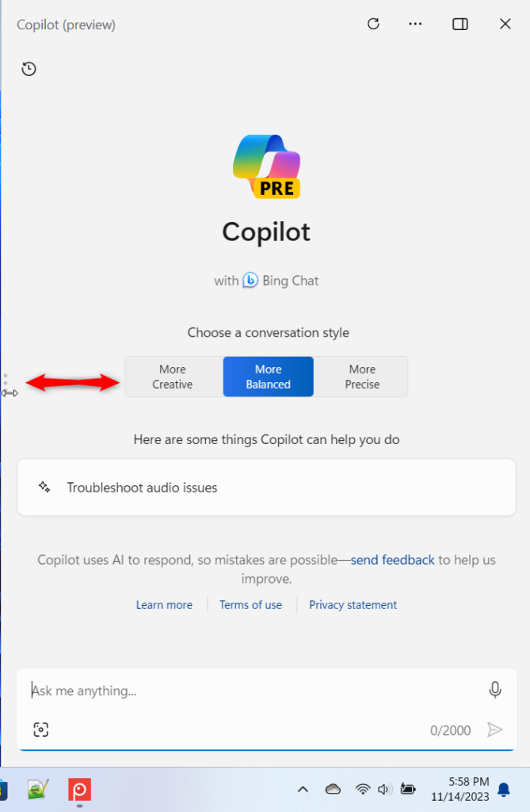Open the Learn more link
530x812 pixels.
click(x=164, y=605)
